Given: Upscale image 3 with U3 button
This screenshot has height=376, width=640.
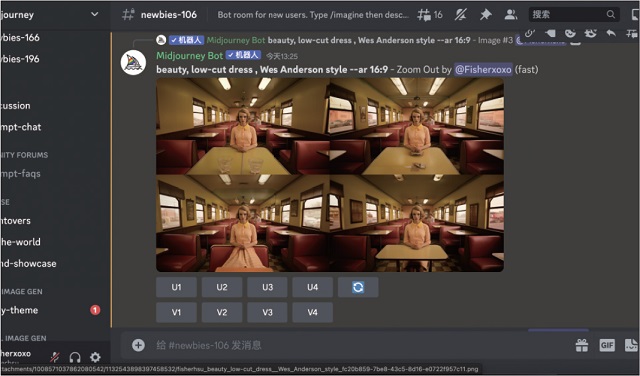Looking at the screenshot, I should click(267, 287).
